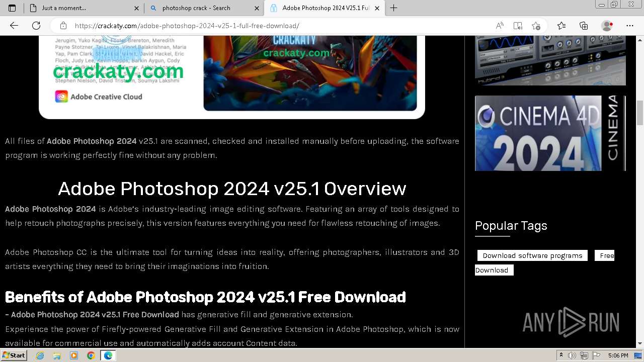Open the Favorites list
The width and height of the screenshot is (644, 362).
coord(561,26)
